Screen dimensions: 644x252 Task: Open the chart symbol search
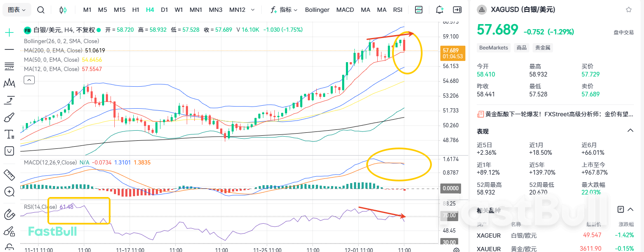click(41, 9)
